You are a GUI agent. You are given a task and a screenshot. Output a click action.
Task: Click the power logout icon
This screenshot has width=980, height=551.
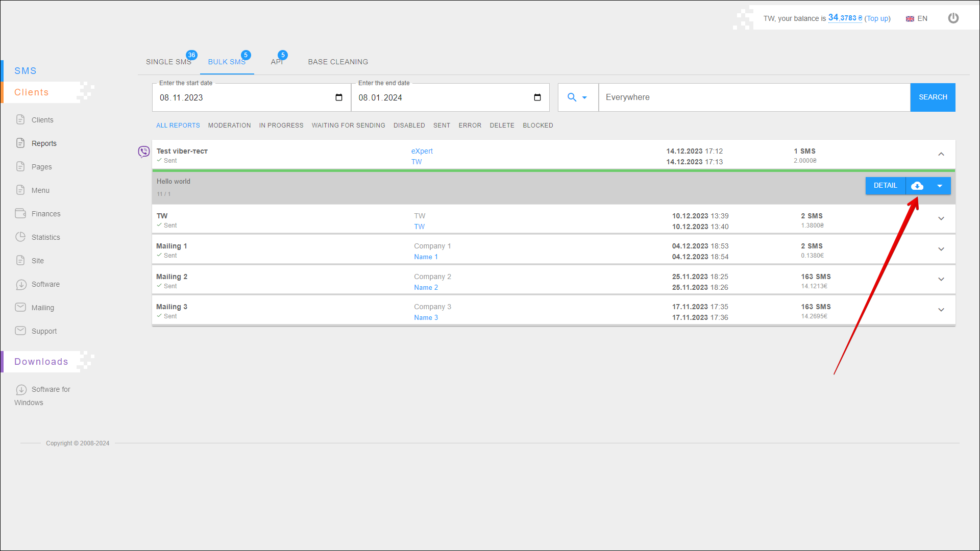[x=953, y=18]
